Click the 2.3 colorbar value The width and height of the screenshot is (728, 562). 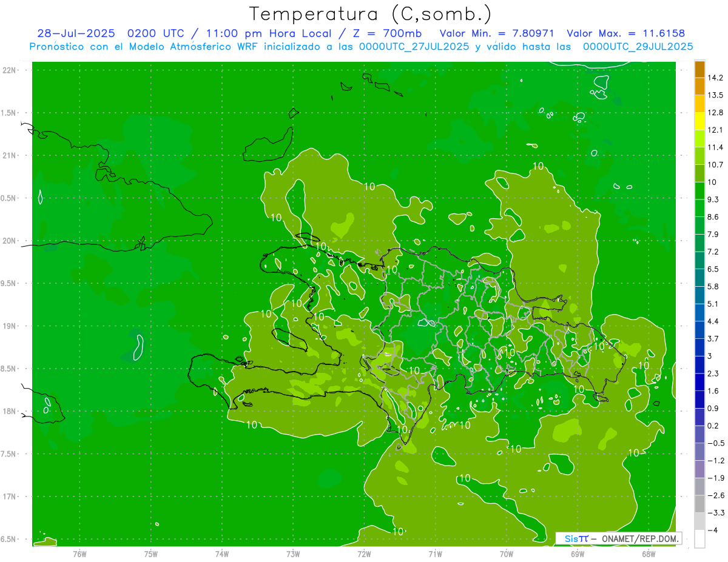(713, 373)
